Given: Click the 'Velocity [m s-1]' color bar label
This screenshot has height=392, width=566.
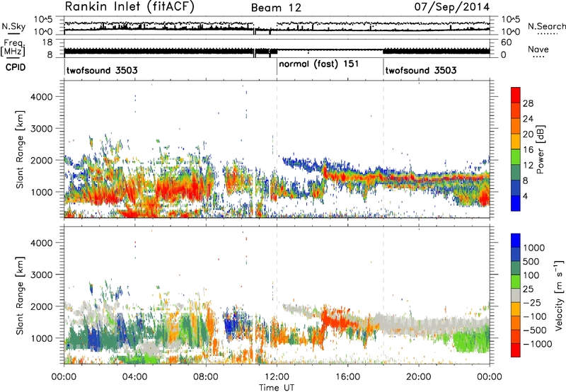Looking at the screenshot, I should 559,295.
